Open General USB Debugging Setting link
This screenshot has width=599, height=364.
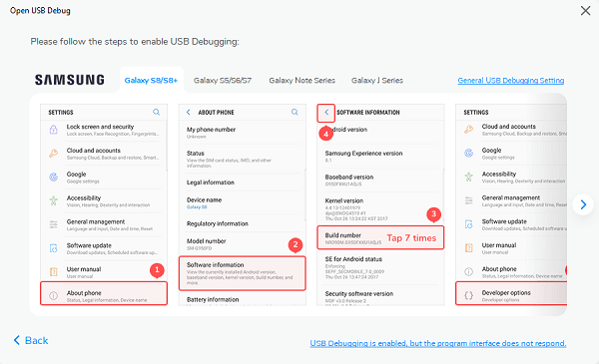(x=511, y=80)
